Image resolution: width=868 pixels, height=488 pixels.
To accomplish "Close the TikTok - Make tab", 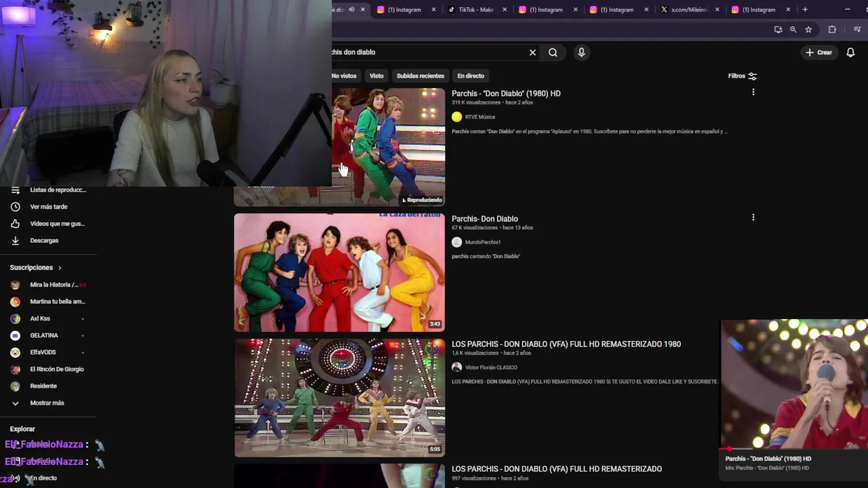I will 505,9.
